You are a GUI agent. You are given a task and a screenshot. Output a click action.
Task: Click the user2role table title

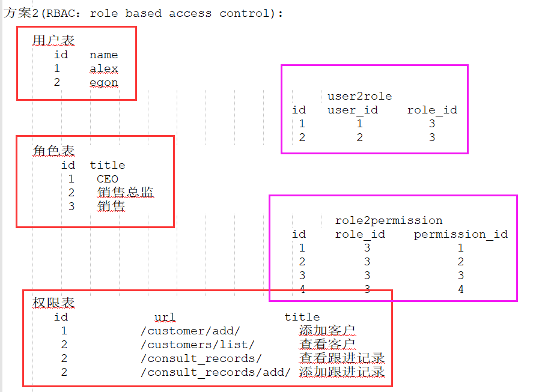(359, 96)
